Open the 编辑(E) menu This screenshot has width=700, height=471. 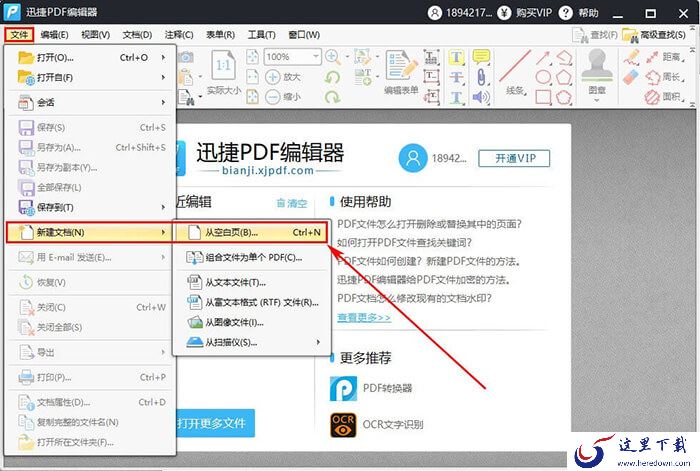[x=54, y=35]
